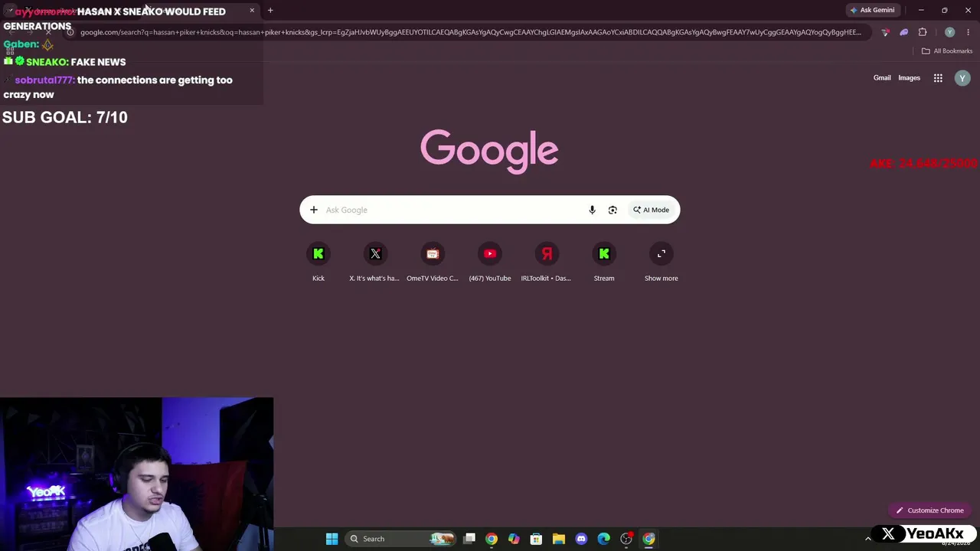
Task: Open the (467) YouTube shortcut
Action: [490, 262]
